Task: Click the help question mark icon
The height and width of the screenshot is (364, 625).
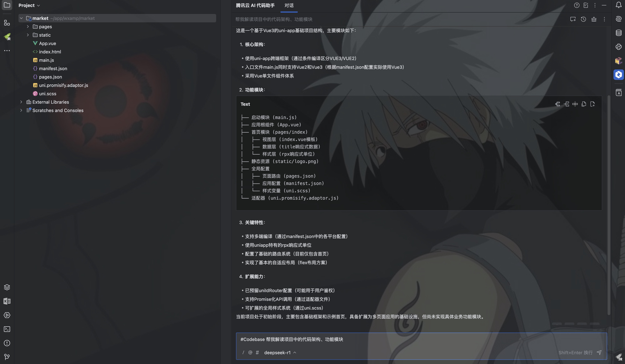Action: click(x=577, y=5)
